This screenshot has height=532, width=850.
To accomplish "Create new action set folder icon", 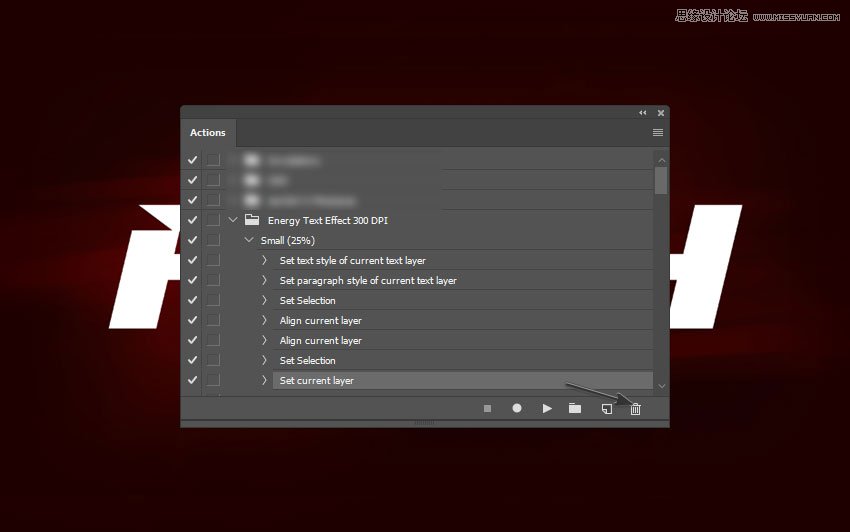I will [575, 409].
